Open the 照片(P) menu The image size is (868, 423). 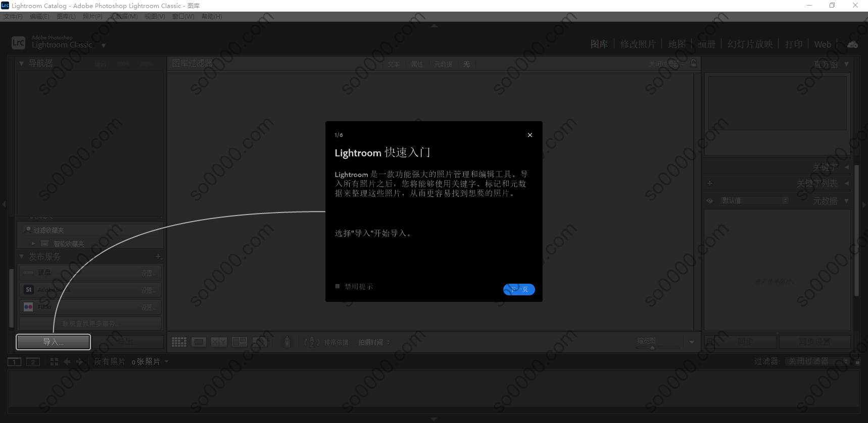(92, 16)
